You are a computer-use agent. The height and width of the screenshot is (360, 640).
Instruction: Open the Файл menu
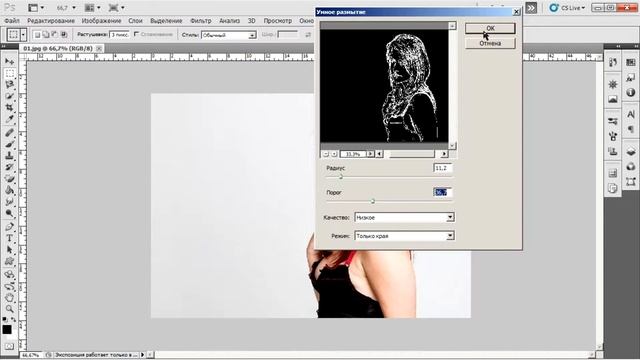(12, 20)
